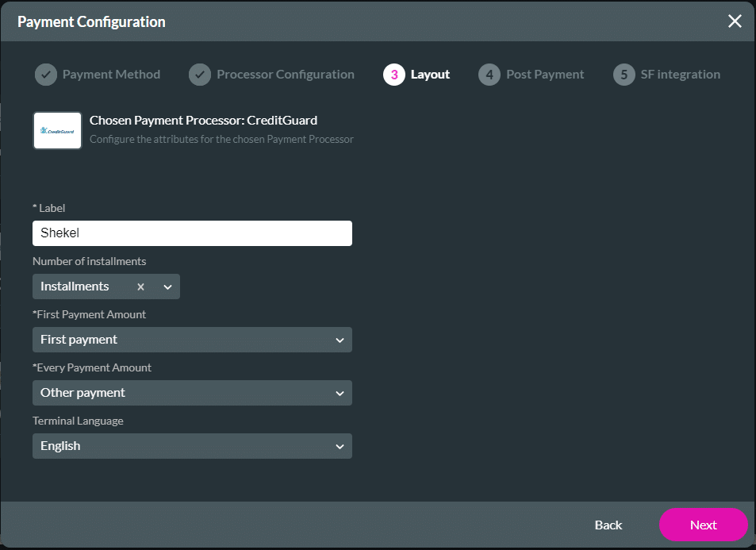Open the Terminal Language dropdown showing English
The image size is (756, 550).
(192, 446)
